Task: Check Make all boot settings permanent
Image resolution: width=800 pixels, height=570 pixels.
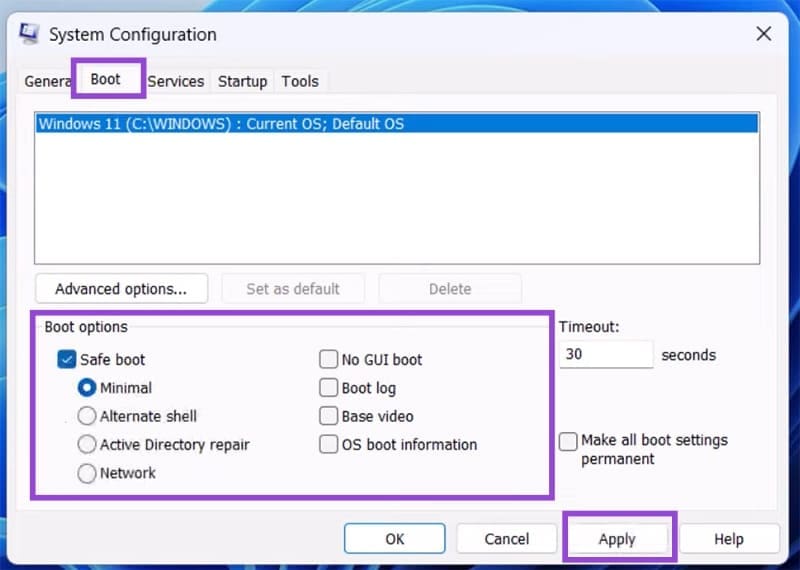Action: 568,441
